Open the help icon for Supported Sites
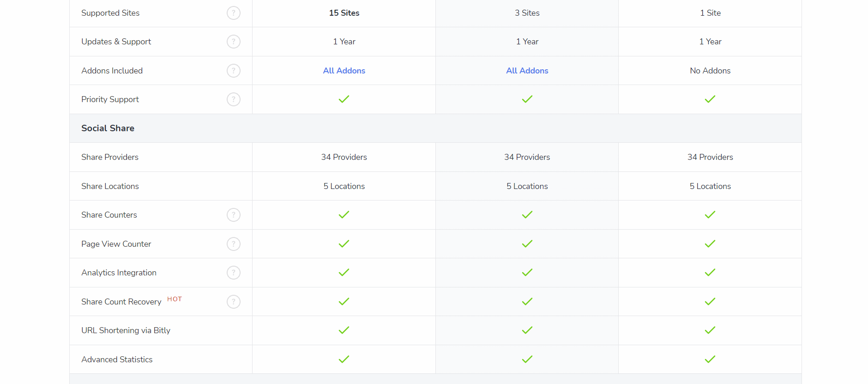 point(234,13)
